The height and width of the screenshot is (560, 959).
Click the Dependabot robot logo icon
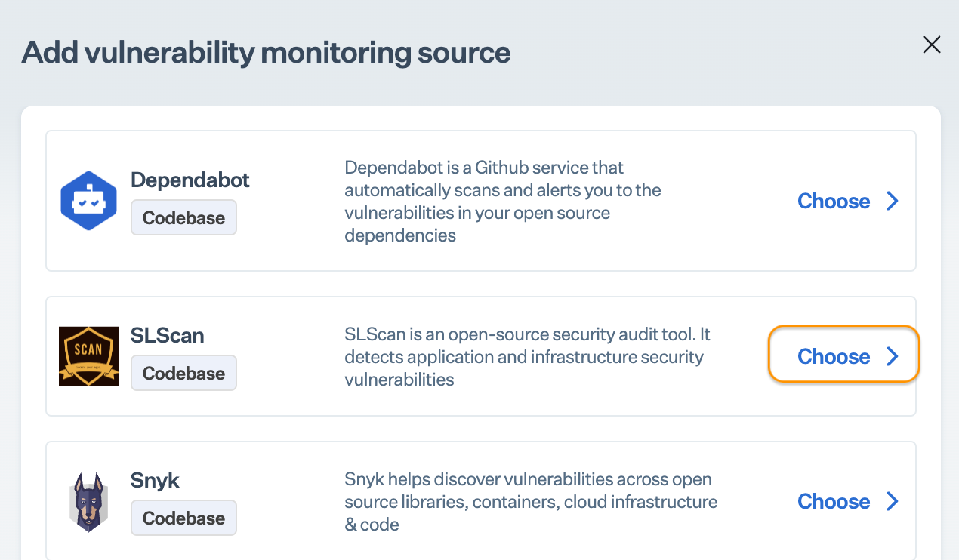tap(88, 201)
